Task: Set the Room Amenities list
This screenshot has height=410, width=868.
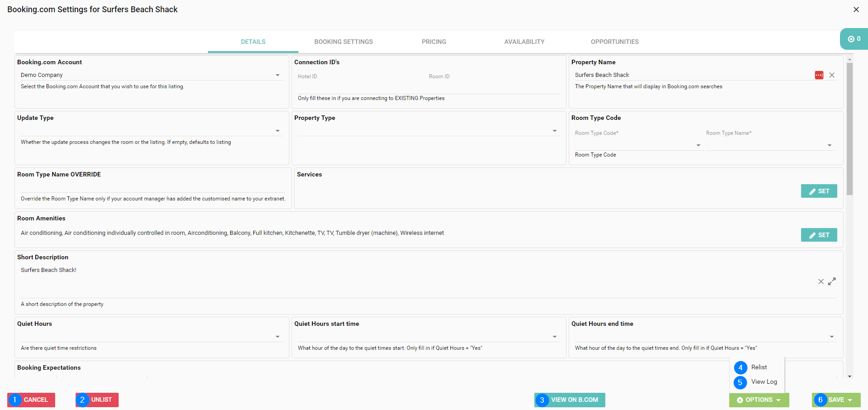Action: (819, 235)
